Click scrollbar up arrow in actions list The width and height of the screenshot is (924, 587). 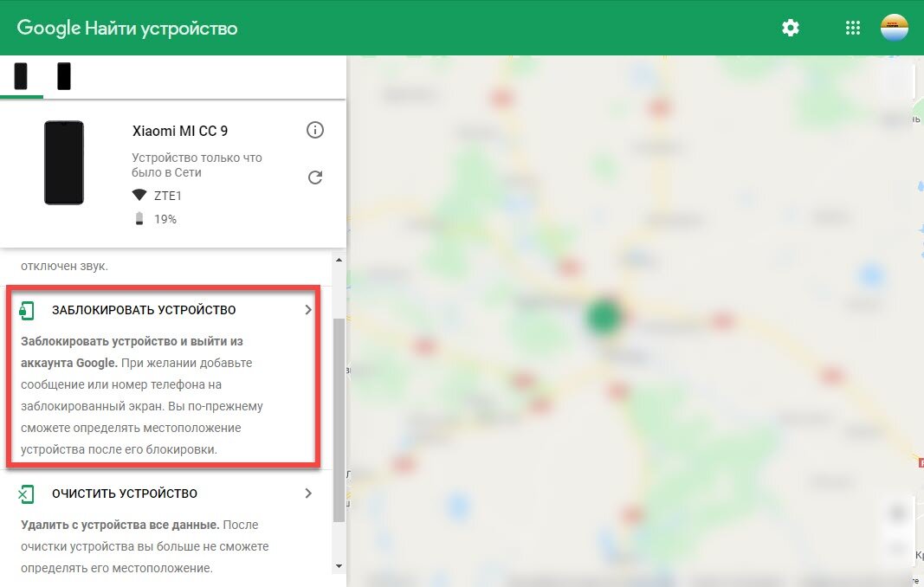pos(339,260)
